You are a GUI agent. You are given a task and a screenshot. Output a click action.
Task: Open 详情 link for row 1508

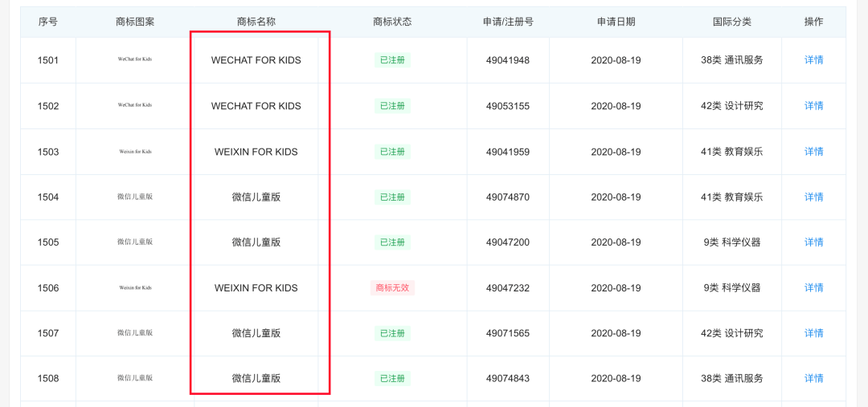(x=813, y=378)
